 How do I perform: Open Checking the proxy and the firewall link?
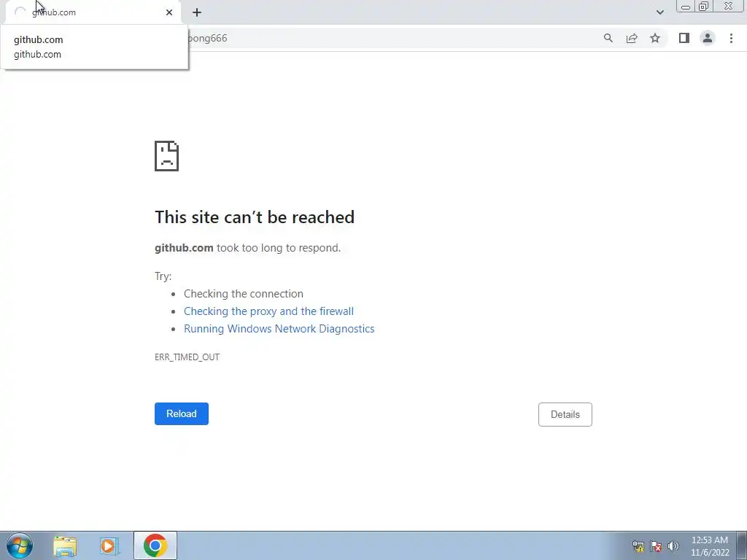coord(268,311)
